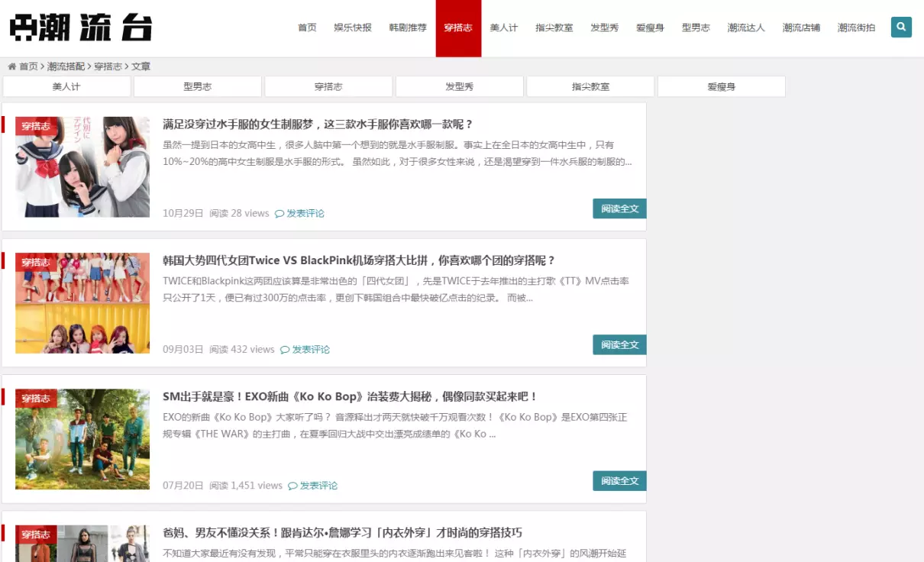
Task: Click the 穿搭志 tag on sailor uniform thumbnail
Action: pos(36,126)
